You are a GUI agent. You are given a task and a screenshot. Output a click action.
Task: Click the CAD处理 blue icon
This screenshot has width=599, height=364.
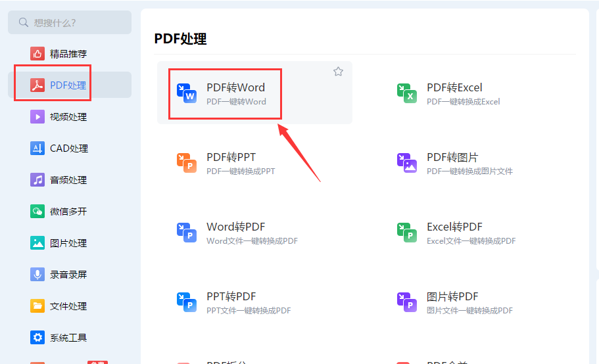point(37,148)
